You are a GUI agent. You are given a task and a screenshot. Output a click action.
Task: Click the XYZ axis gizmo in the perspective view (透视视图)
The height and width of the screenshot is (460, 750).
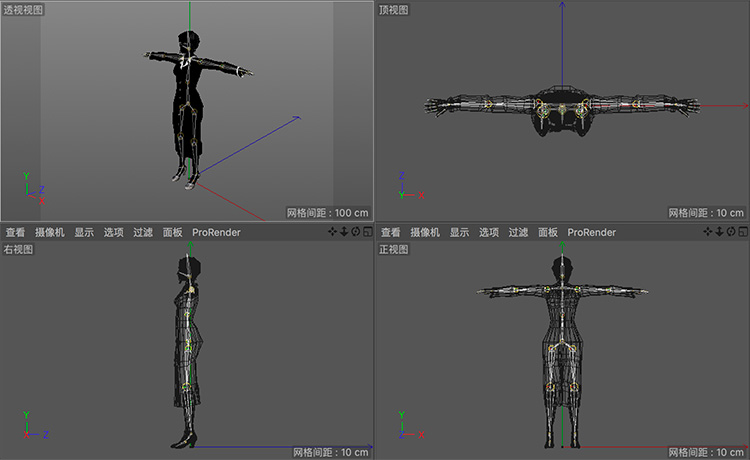34,188
